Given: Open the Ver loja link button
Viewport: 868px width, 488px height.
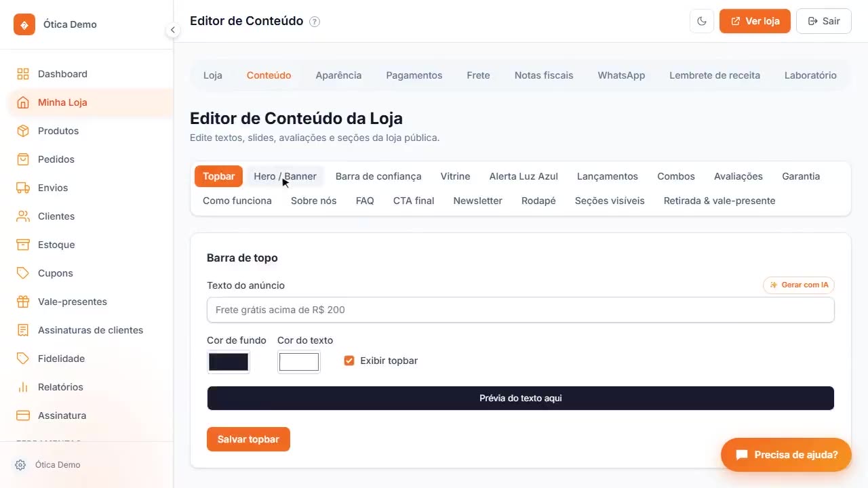Looking at the screenshot, I should [755, 21].
